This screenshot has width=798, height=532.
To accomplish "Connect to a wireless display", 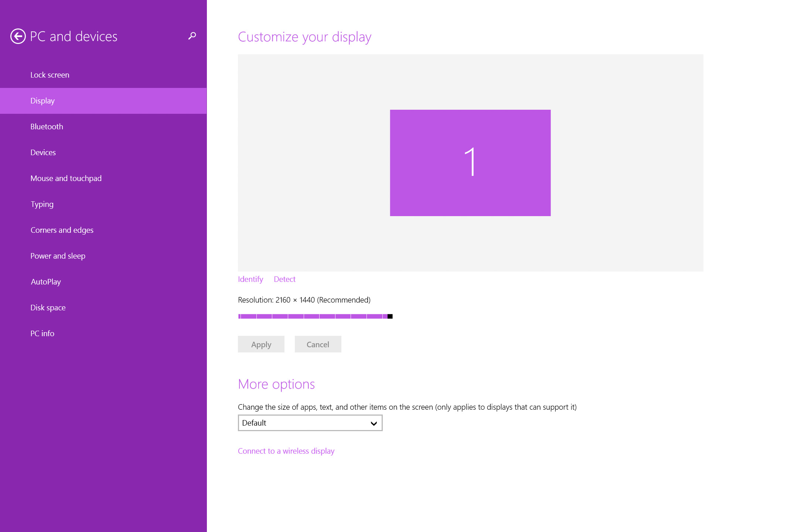I will (286, 451).
